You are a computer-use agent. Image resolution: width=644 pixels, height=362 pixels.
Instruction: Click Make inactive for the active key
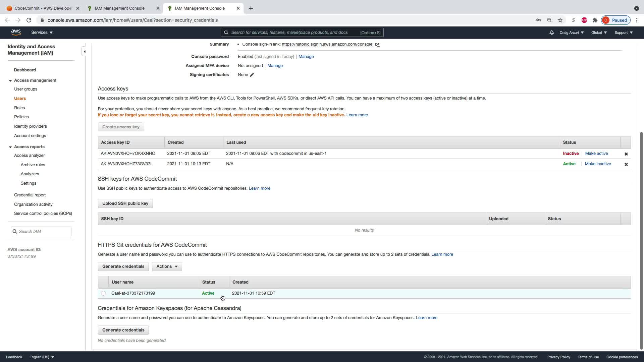point(598,164)
